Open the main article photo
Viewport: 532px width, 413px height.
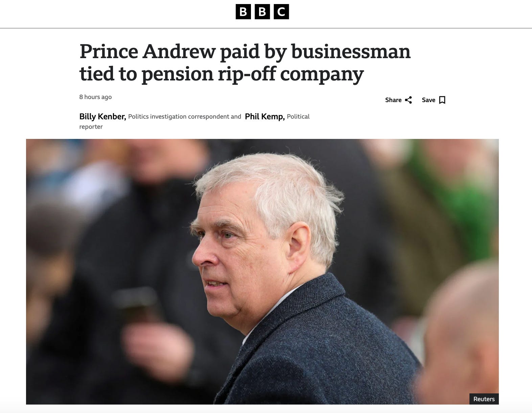coord(262,272)
